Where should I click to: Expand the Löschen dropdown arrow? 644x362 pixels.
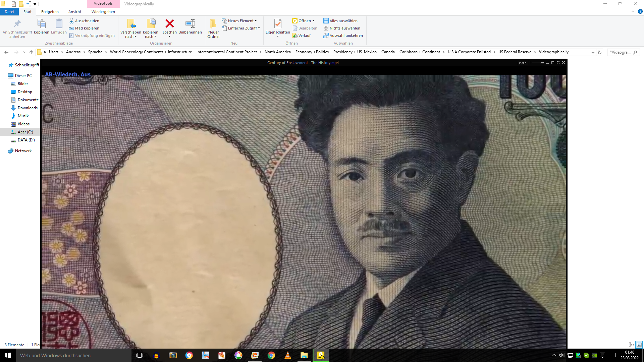169,37
